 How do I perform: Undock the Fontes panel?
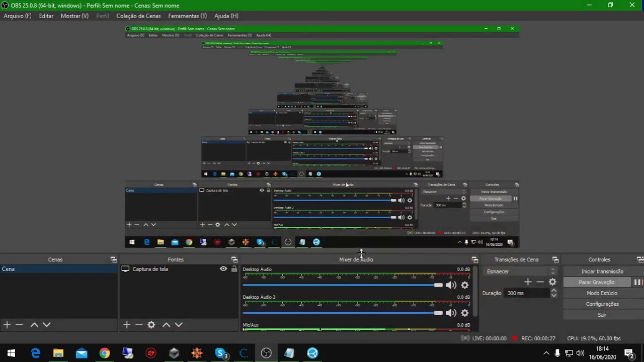[x=234, y=259]
